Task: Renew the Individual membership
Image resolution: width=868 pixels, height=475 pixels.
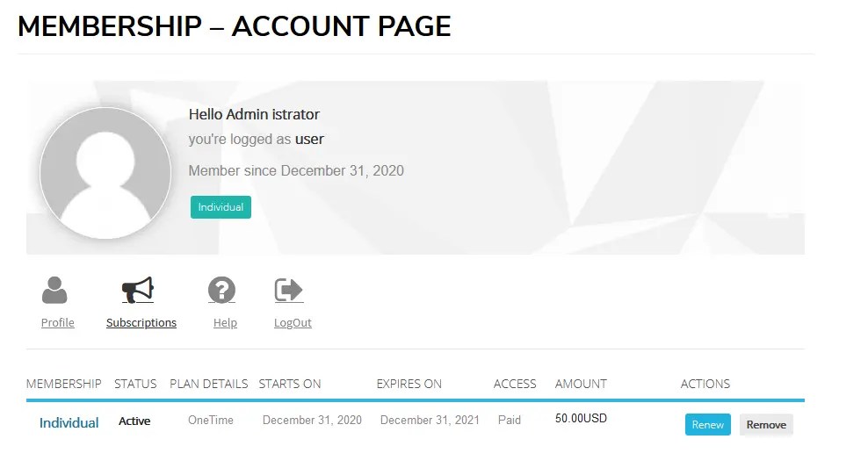Action: coord(707,425)
